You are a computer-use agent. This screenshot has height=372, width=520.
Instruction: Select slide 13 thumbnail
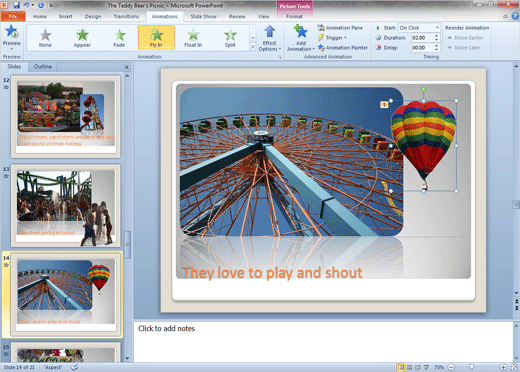pyautogui.click(x=66, y=206)
